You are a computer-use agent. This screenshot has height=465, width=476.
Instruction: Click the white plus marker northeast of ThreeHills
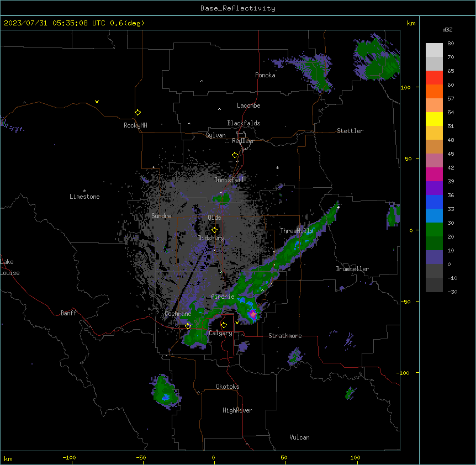coord(338,207)
